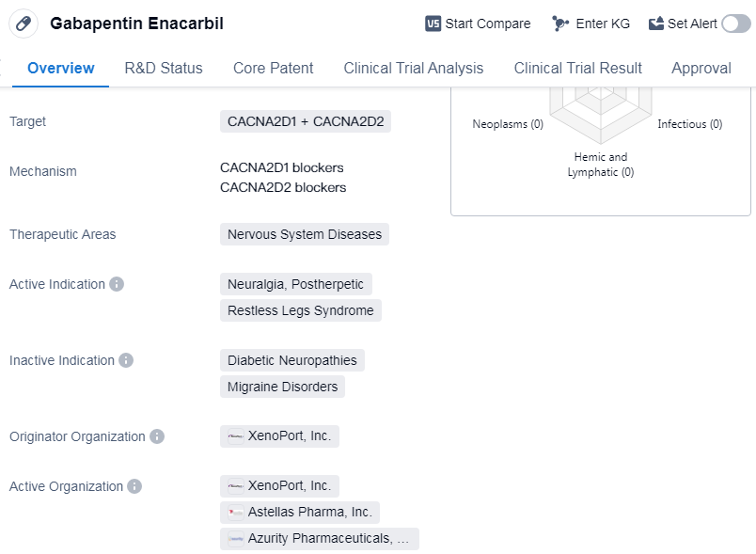Open the Core Patent tab
Image resolution: width=756 pixels, height=554 pixels.
(x=273, y=68)
